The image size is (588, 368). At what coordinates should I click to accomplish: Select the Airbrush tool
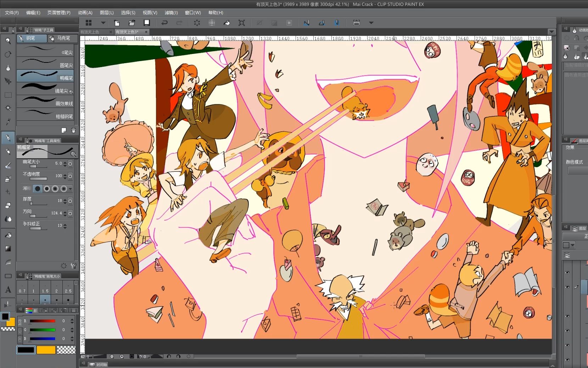pos(8,178)
